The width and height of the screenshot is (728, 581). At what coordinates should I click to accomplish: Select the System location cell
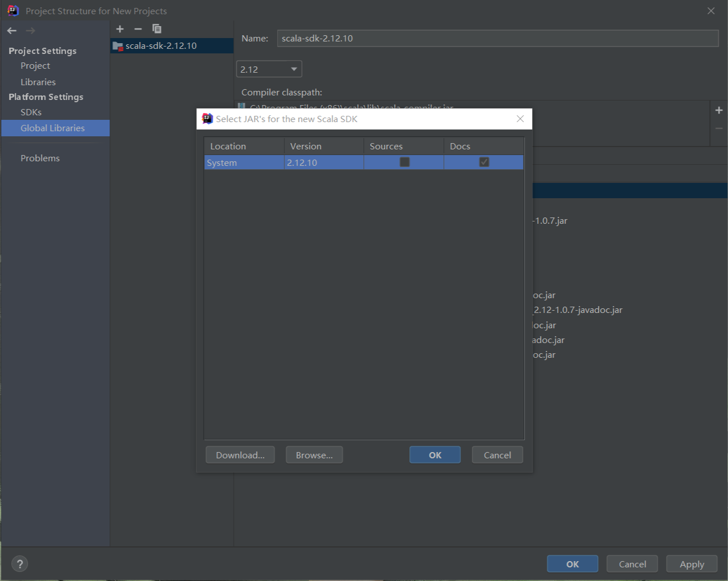(244, 163)
